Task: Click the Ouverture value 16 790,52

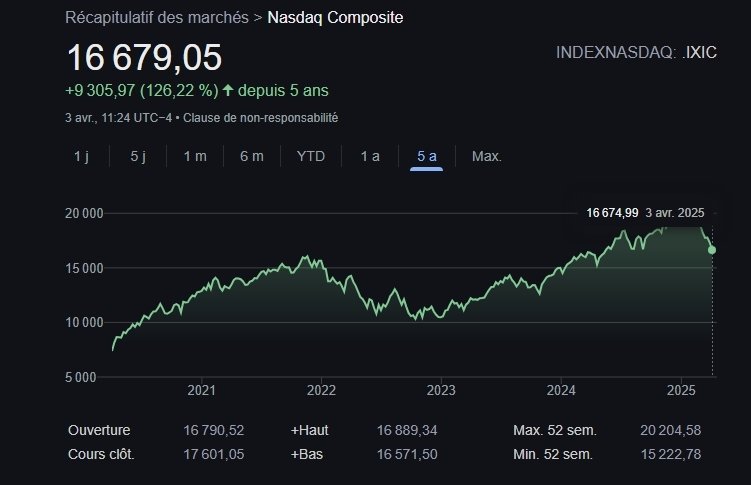Action: click(x=214, y=430)
